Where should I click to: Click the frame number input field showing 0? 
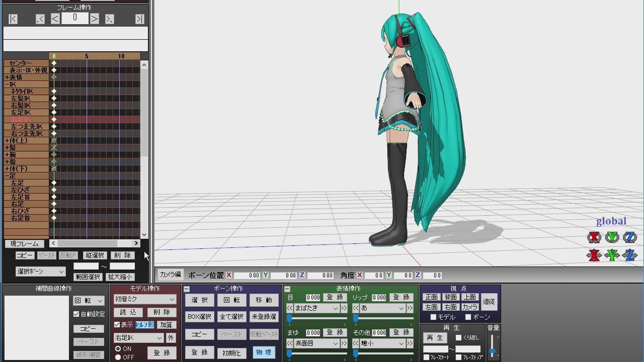point(75,18)
